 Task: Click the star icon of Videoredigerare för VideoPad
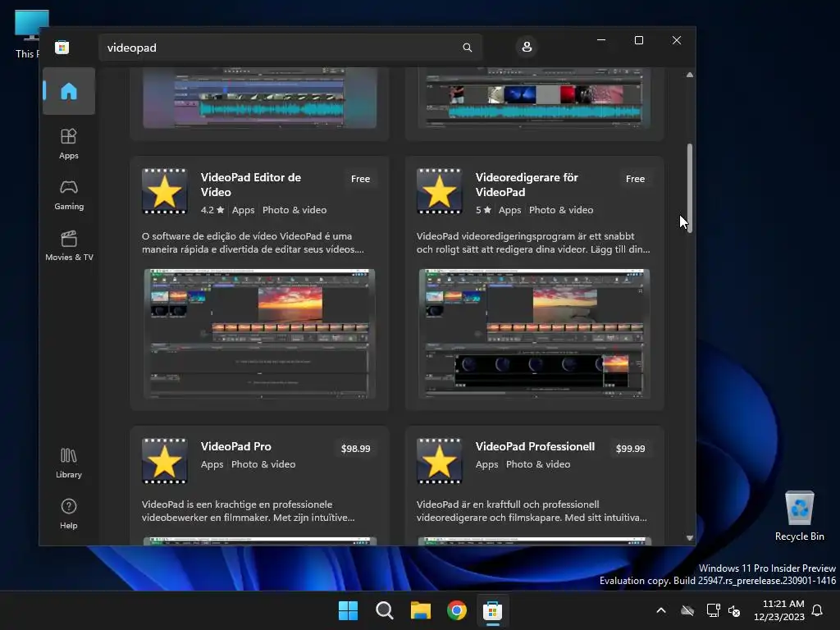coord(440,191)
